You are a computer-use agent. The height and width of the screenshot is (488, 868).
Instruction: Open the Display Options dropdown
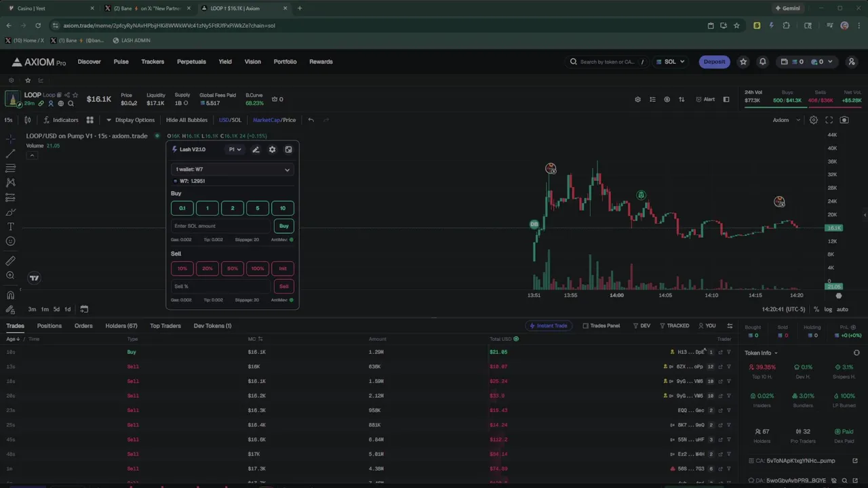pos(130,120)
